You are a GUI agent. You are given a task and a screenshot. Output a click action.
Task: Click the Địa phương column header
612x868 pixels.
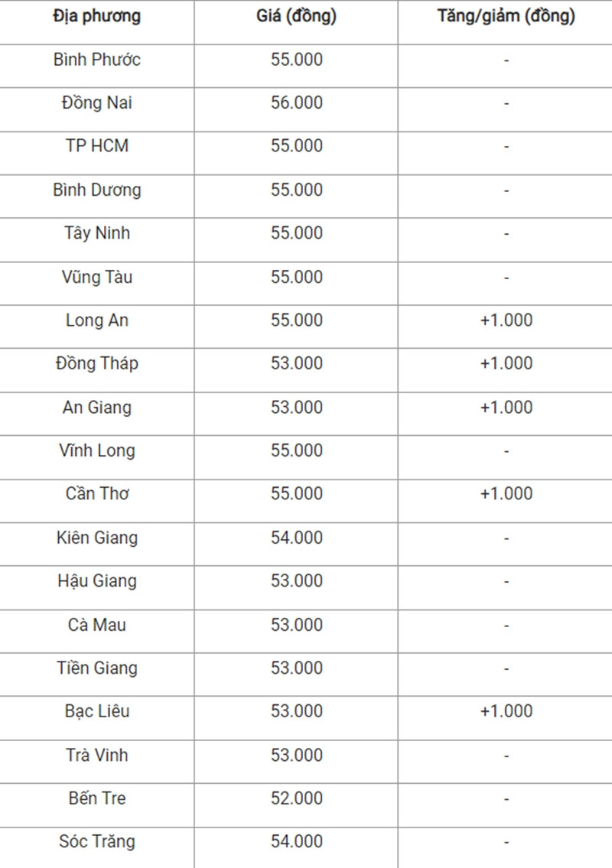pos(97,17)
